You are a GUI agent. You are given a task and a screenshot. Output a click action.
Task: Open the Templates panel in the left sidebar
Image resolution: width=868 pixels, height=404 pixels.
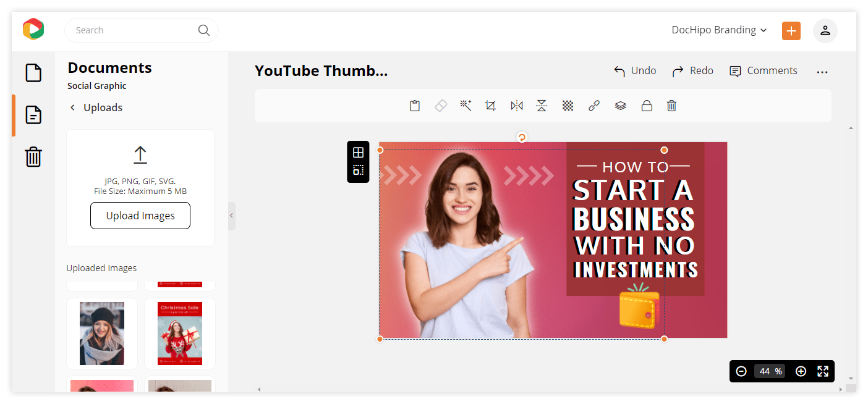(x=33, y=72)
